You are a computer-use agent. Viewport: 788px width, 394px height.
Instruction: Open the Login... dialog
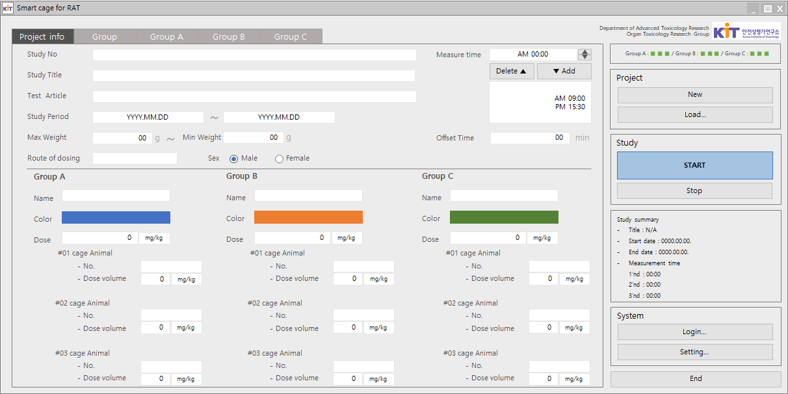695,332
